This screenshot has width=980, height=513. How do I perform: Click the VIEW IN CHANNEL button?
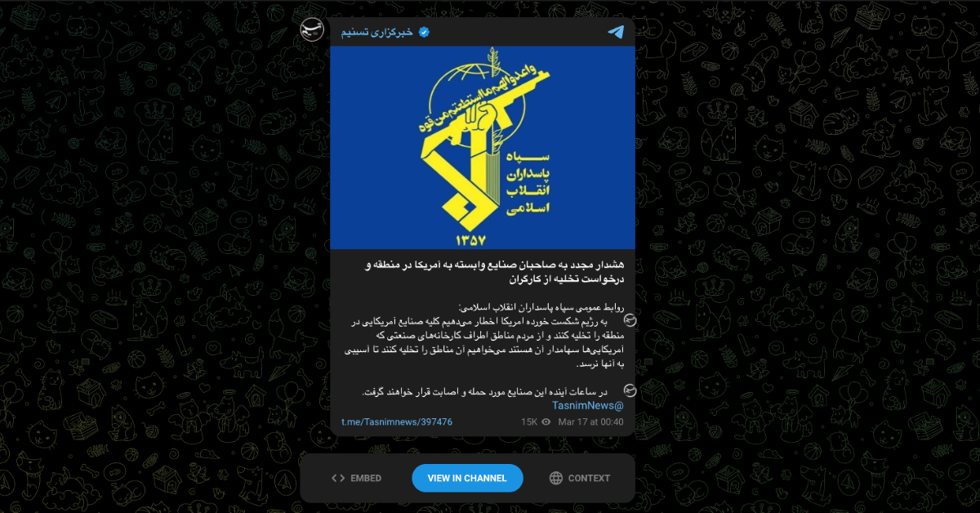467,478
